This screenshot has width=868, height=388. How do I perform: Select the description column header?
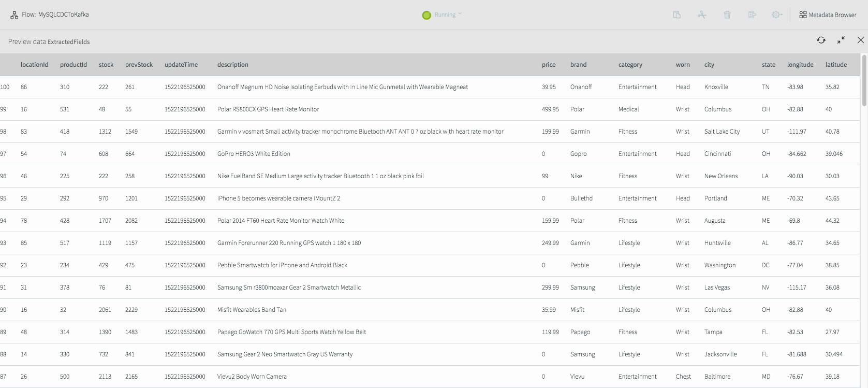233,65
